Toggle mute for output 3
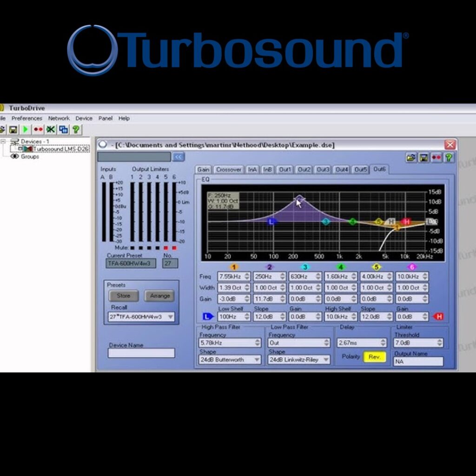The height and width of the screenshot is (476, 476). click(149, 248)
